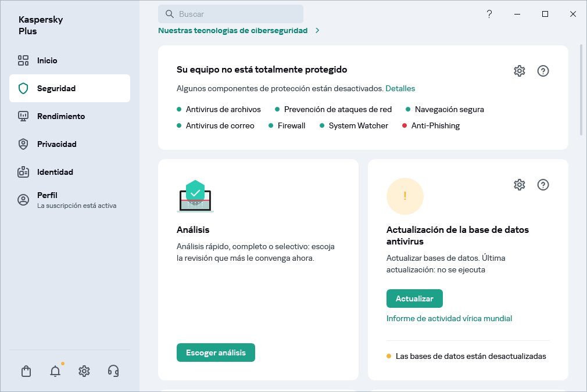Image resolution: width=587 pixels, height=392 pixels.
Task: Contact support via the headset icon
Action: pyautogui.click(x=113, y=371)
